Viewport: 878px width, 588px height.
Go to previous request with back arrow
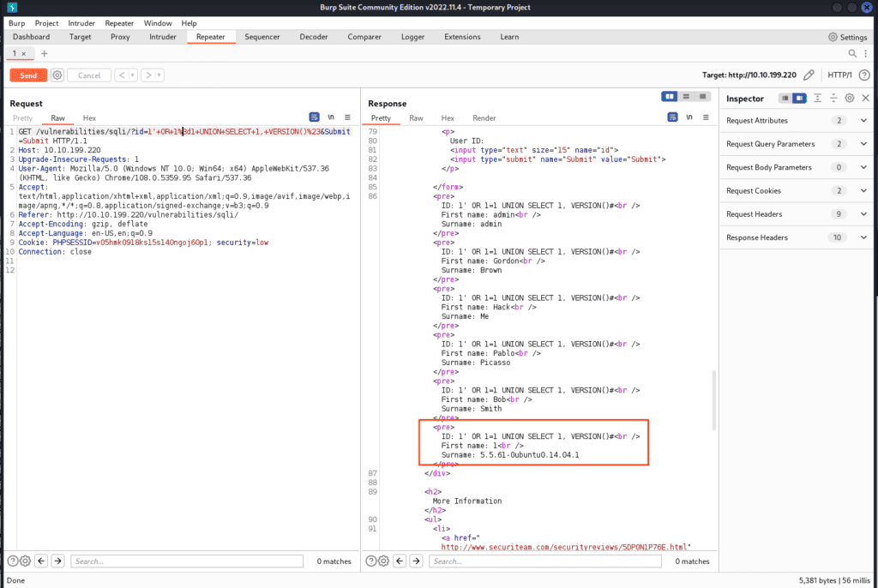[122, 75]
